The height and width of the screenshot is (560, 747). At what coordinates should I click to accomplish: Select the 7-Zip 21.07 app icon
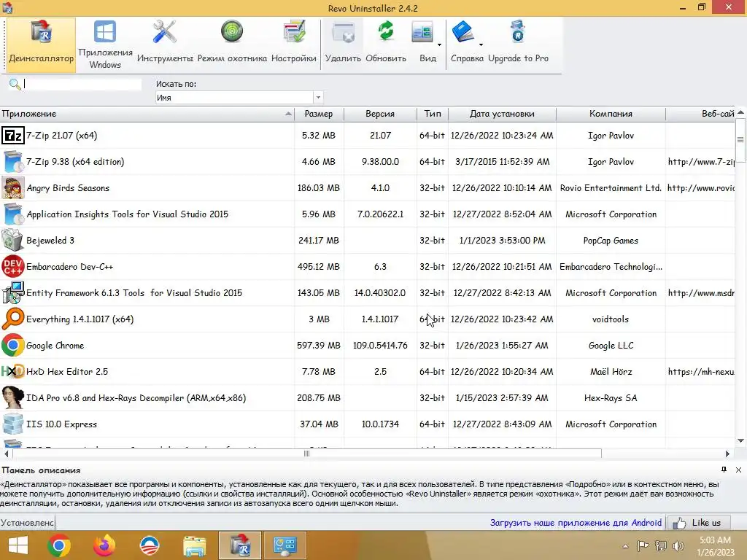tap(12, 136)
